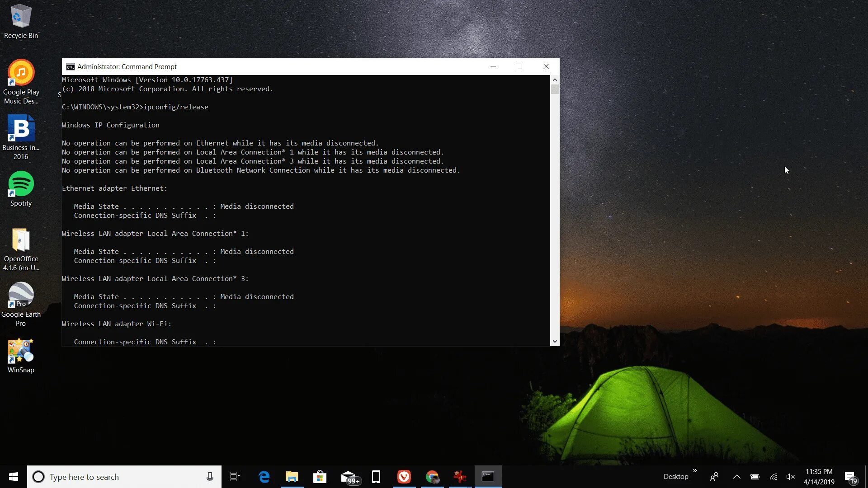Show hidden system tray icons

(x=736, y=477)
